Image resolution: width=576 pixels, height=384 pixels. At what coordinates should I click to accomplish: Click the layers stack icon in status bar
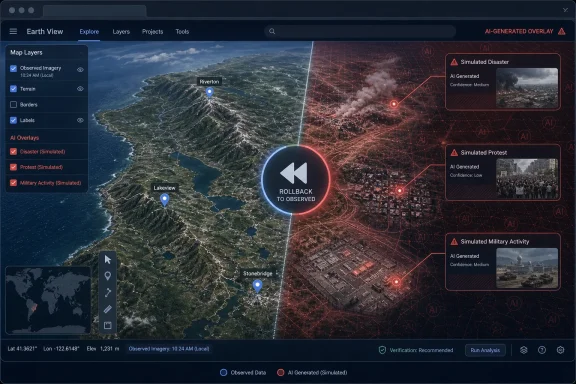[524, 350]
